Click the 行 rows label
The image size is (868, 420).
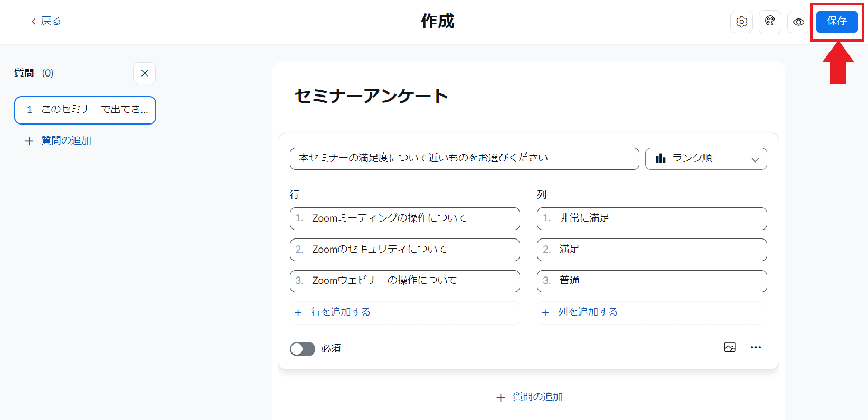point(295,194)
